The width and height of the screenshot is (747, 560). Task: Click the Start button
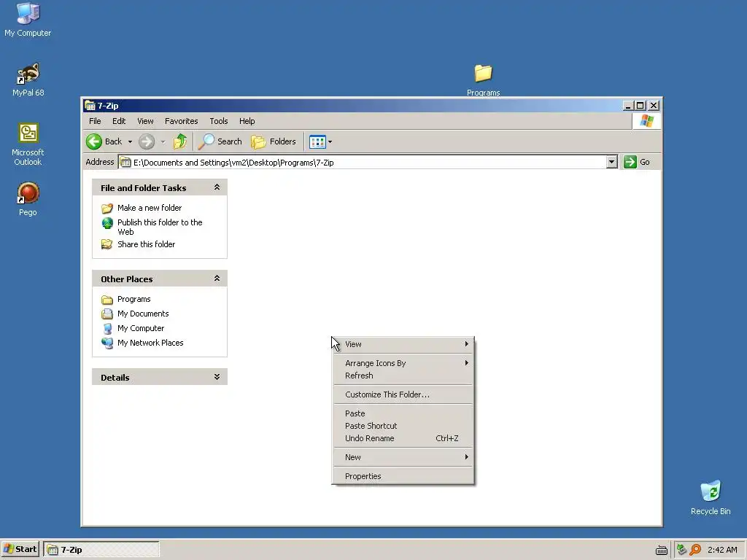point(20,549)
